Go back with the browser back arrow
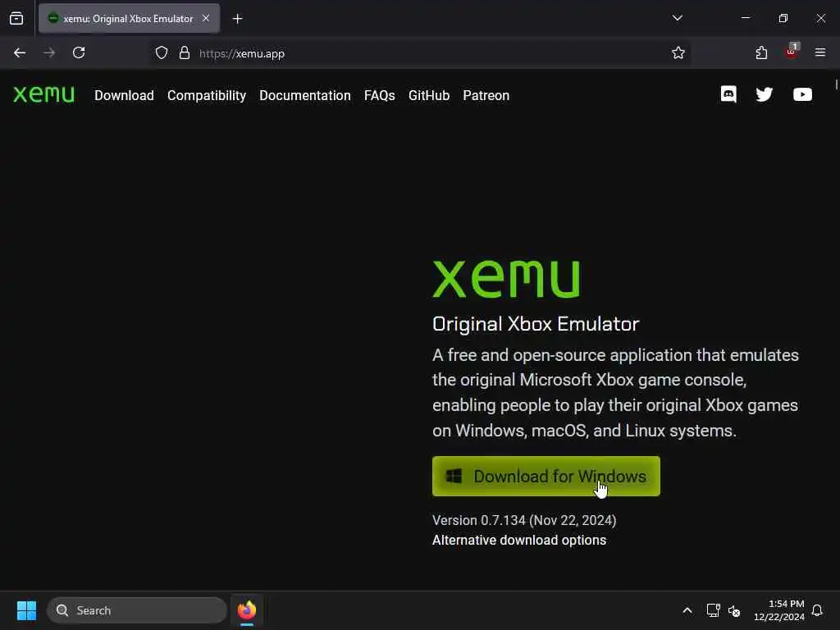This screenshot has width=840, height=630. click(x=20, y=53)
